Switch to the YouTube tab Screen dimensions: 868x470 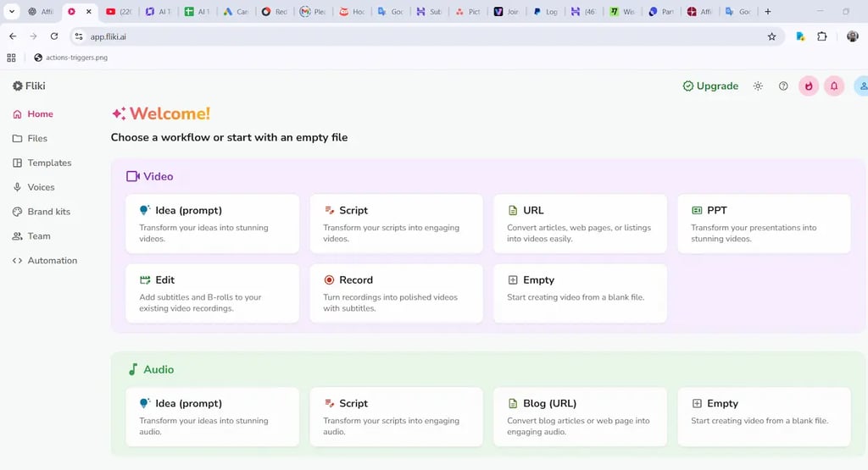coord(119,11)
